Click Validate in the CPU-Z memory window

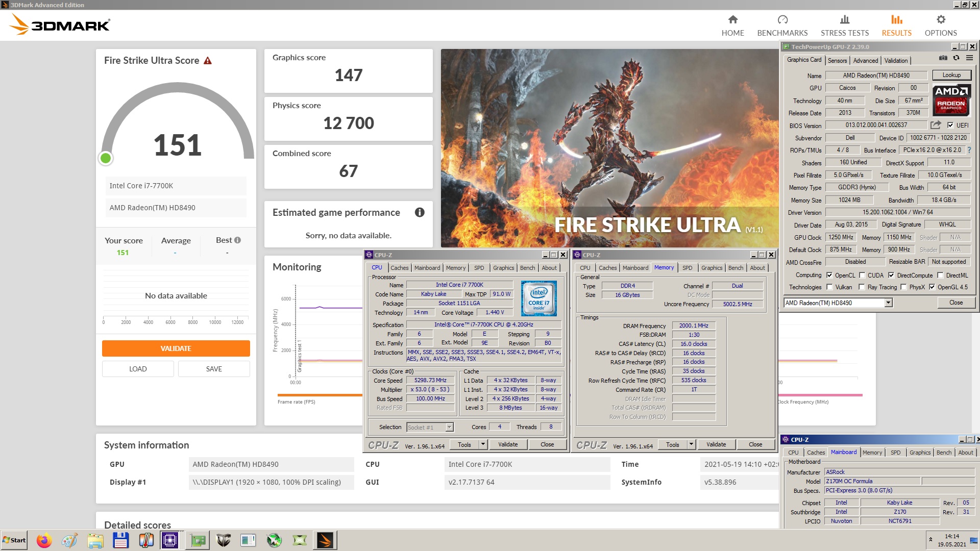[x=716, y=444]
